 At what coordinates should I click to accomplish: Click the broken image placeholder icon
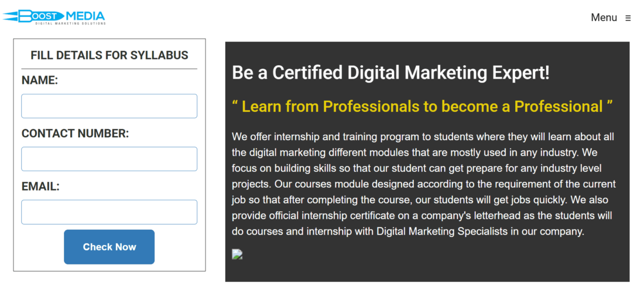point(237,254)
